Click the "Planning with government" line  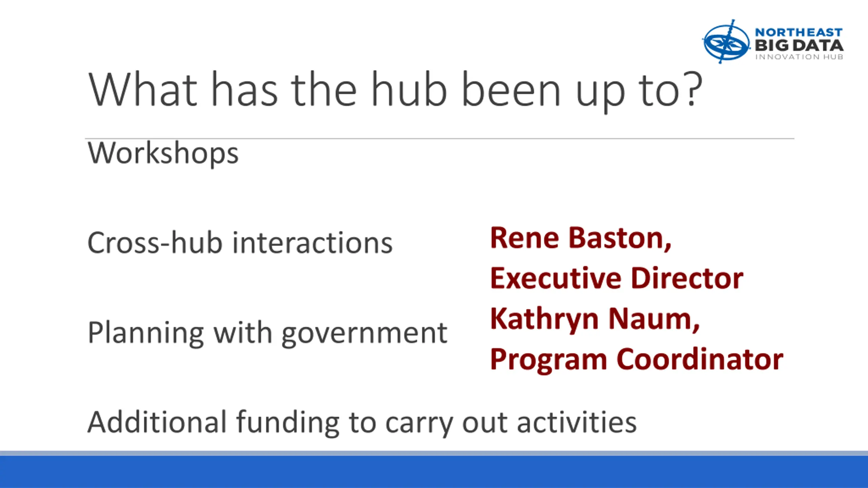tap(268, 333)
